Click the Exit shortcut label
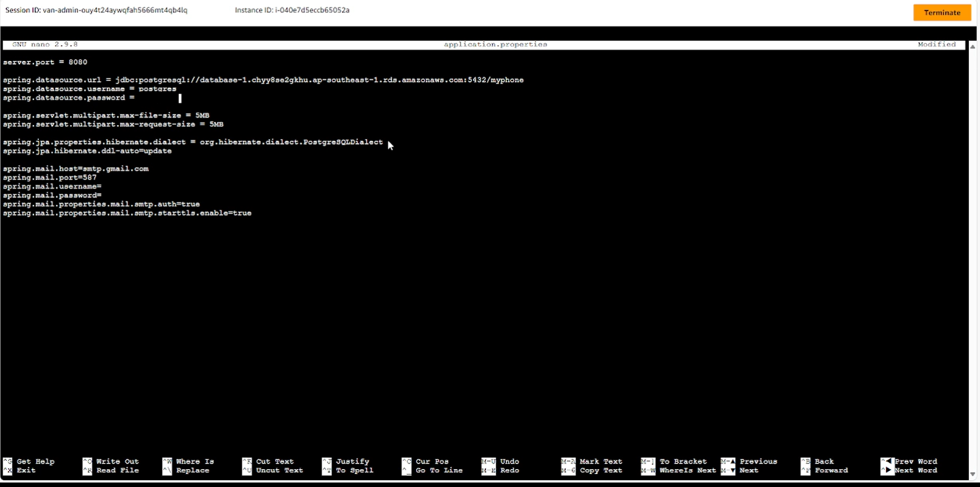The height and width of the screenshot is (487, 980). [26, 470]
